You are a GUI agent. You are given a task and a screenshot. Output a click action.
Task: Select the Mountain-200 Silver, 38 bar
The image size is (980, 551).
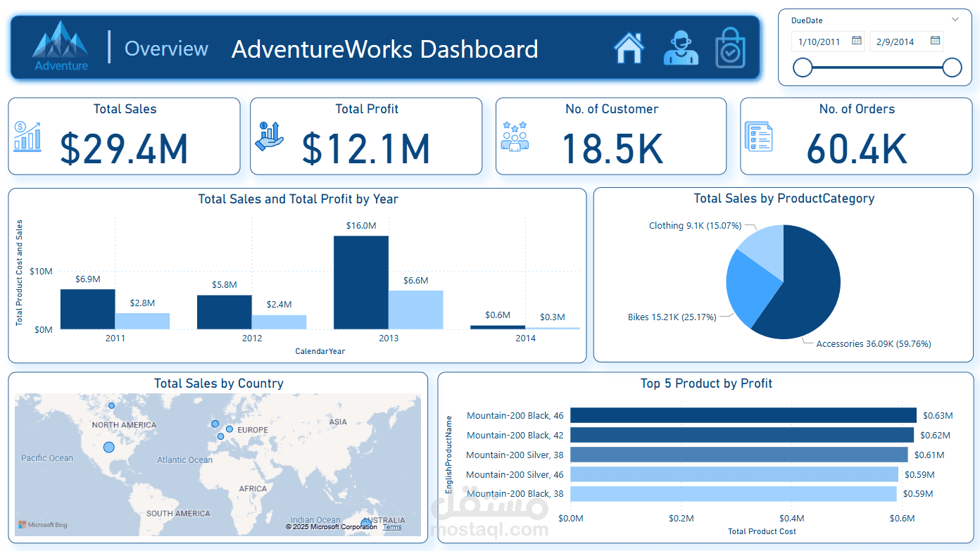739,455
